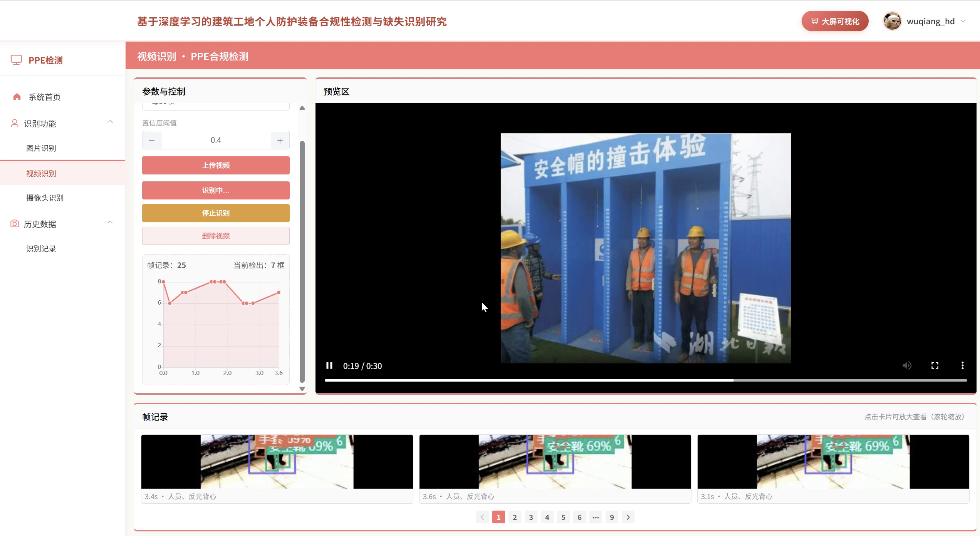980x536 pixels.
Task: Click the 识别中... button
Action: (216, 190)
